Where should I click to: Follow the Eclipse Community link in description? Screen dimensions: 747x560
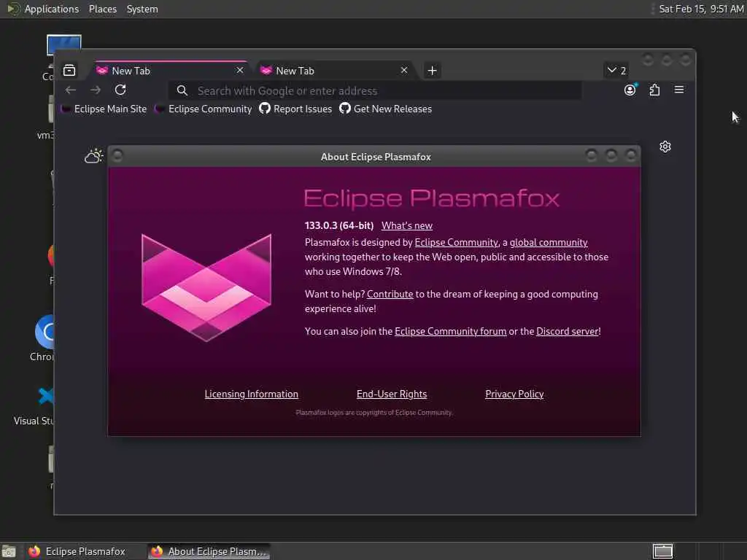pos(456,242)
